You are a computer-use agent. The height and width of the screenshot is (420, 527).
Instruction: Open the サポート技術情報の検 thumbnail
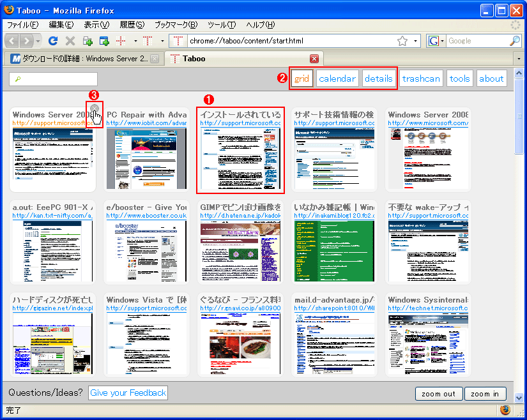[334, 158]
